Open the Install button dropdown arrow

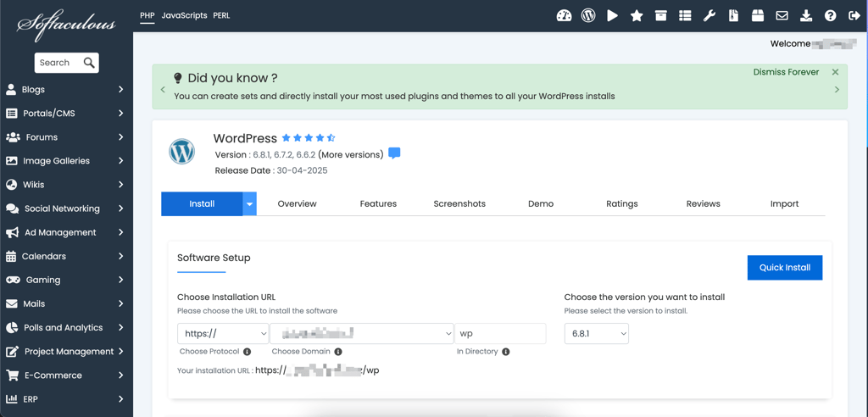click(x=250, y=203)
